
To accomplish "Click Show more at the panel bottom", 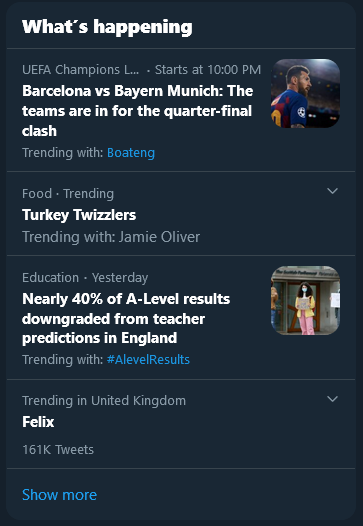I will coord(59,495).
